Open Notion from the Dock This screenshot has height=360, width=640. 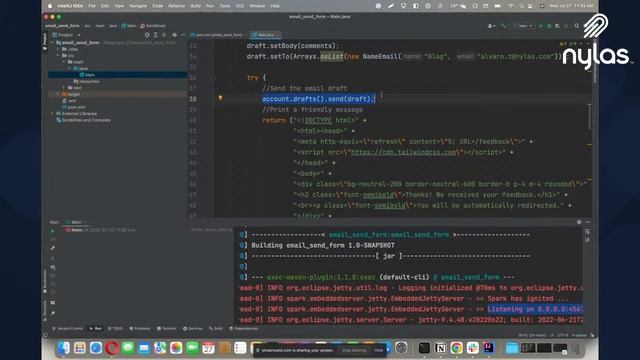coord(440,348)
